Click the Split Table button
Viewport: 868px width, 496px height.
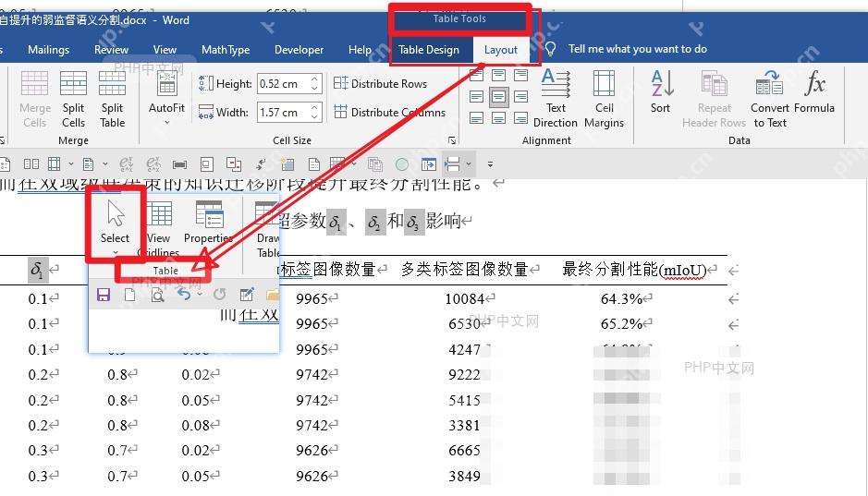[112, 100]
